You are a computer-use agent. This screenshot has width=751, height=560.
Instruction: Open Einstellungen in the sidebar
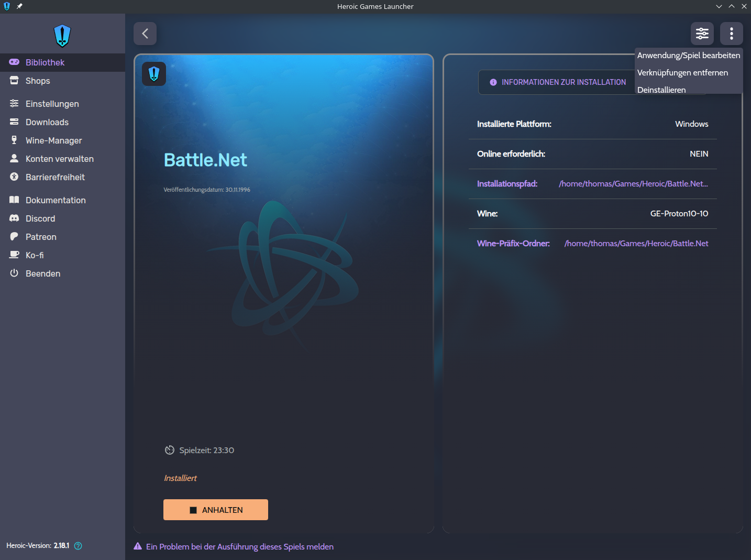[x=62, y=104]
